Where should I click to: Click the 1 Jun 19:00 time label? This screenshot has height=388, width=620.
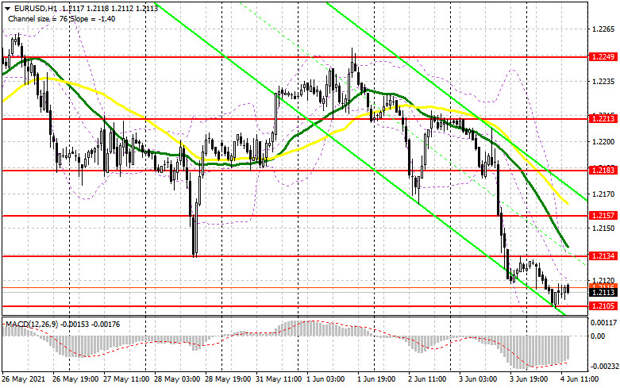(376, 379)
